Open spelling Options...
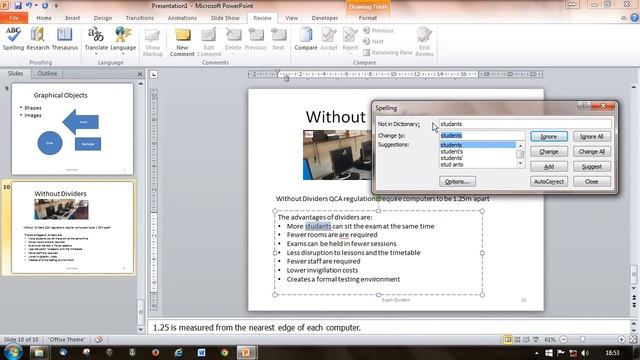Screen dimensions: 640x360 tap(458, 182)
